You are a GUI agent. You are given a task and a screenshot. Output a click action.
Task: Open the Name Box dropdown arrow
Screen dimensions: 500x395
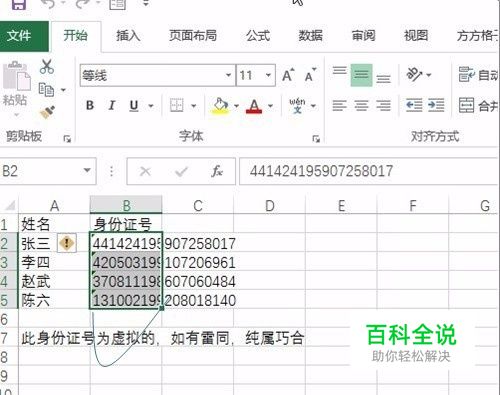click(87, 171)
